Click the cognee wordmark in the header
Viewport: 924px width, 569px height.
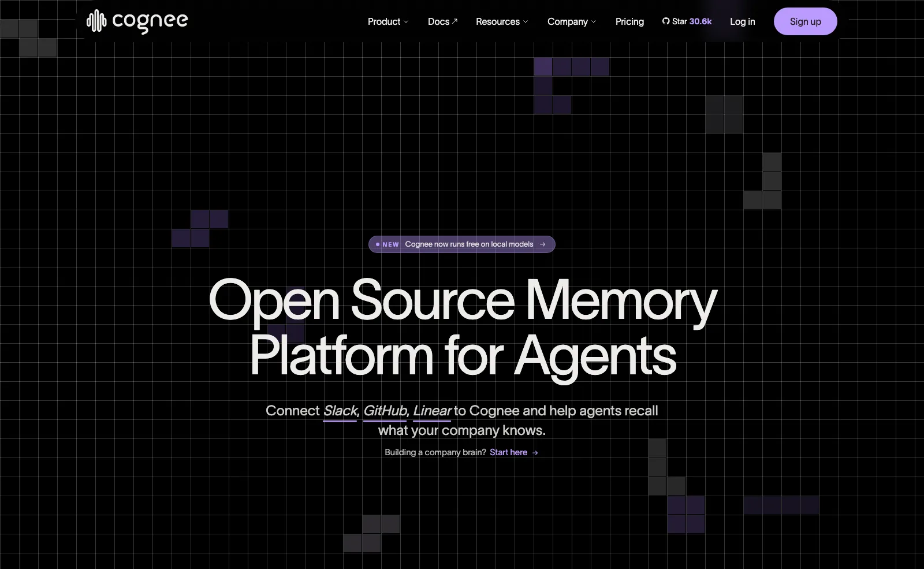(150, 22)
